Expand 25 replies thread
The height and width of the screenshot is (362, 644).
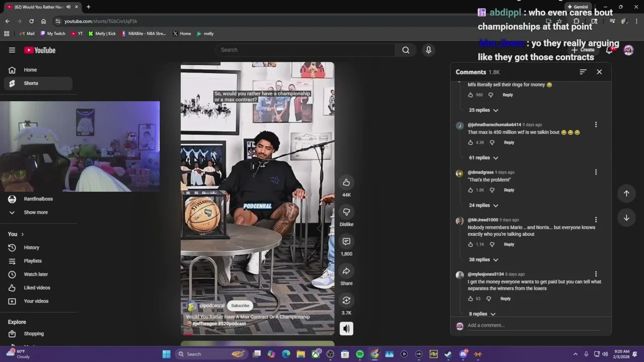484,110
